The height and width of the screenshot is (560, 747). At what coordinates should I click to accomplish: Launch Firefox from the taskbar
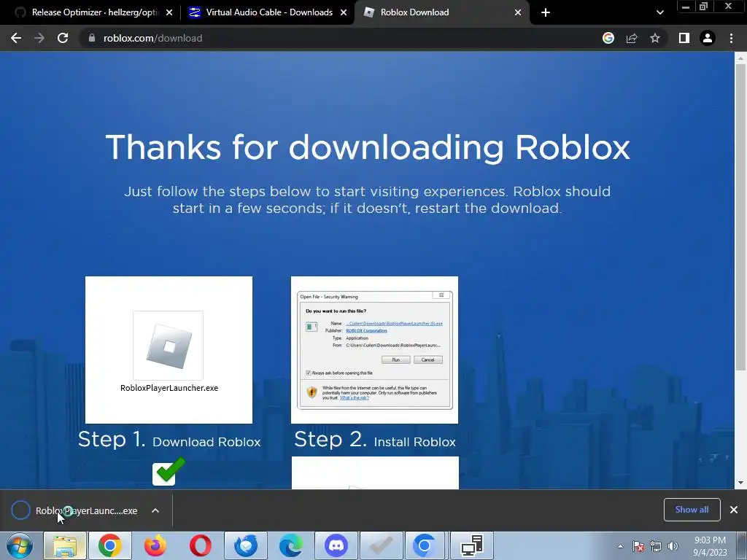155,545
